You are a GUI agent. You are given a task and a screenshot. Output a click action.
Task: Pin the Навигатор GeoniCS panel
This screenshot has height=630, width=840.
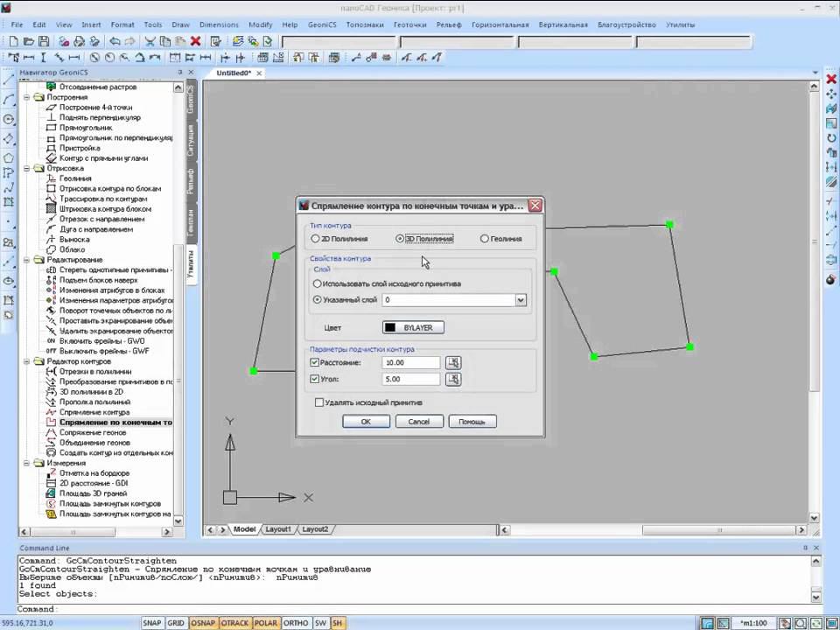[x=180, y=73]
